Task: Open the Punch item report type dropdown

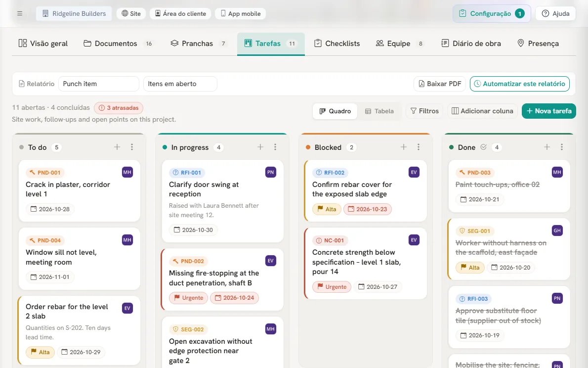Action: [x=99, y=84]
